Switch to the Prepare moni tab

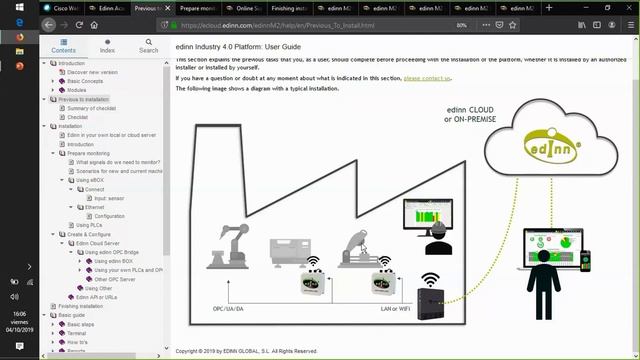(x=198, y=8)
